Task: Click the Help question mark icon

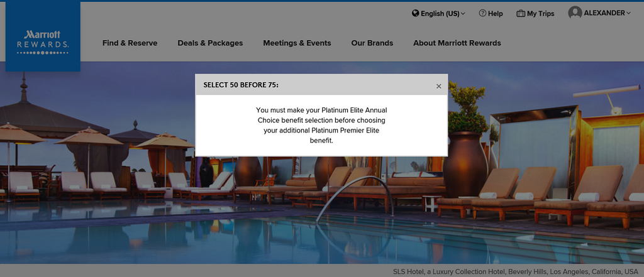Action: [482, 13]
